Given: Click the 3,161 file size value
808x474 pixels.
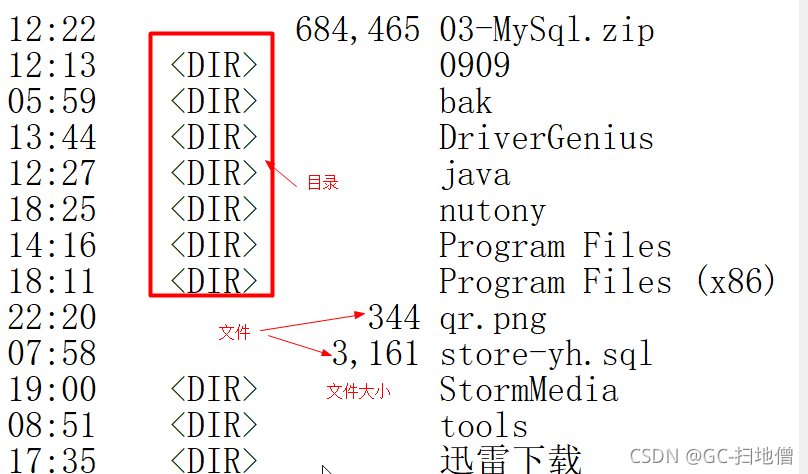Looking at the screenshot, I should pyautogui.click(x=376, y=354).
